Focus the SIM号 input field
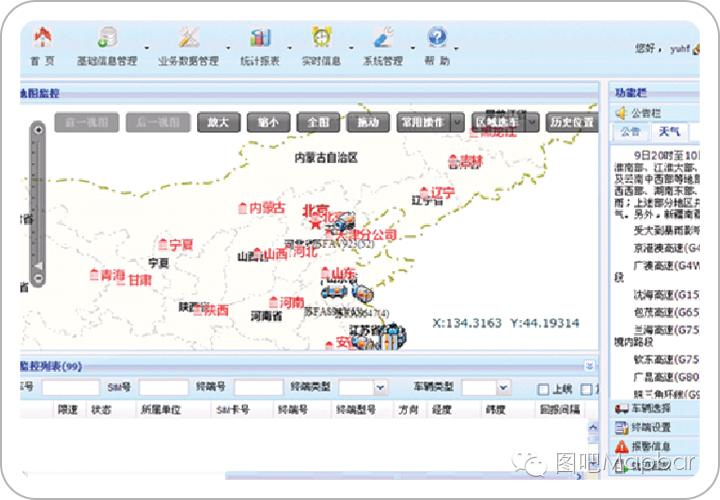720x500 pixels. pos(163,388)
